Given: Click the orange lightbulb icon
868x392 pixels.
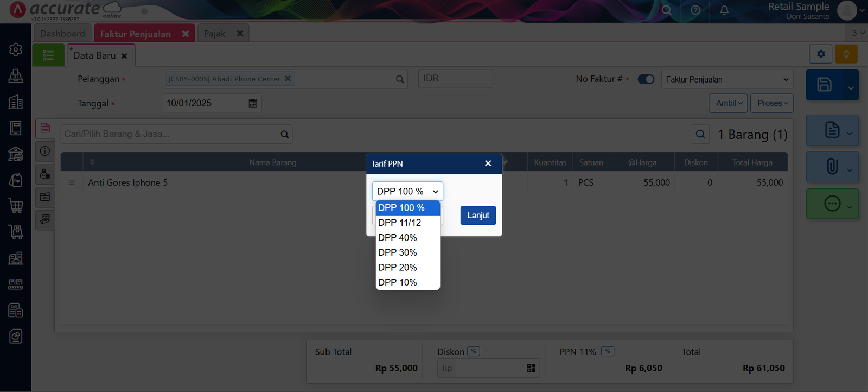Looking at the screenshot, I should [846, 54].
